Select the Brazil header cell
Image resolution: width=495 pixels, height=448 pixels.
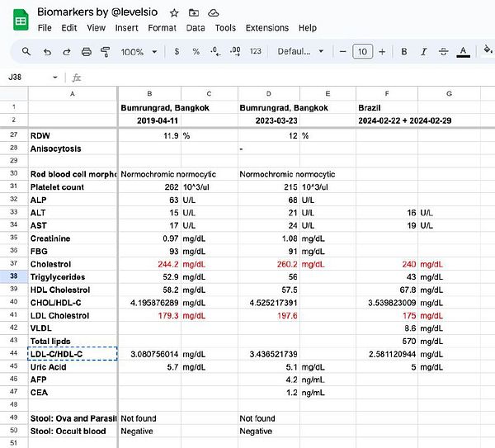pyautogui.click(x=387, y=107)
